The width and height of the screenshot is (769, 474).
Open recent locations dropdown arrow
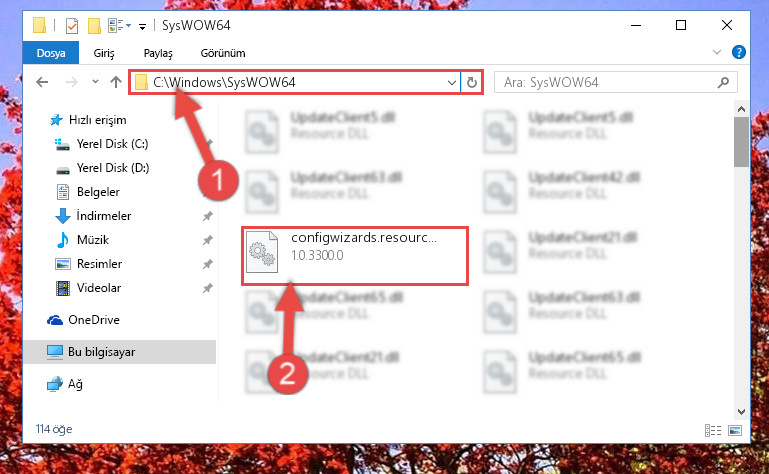point(95,82)
